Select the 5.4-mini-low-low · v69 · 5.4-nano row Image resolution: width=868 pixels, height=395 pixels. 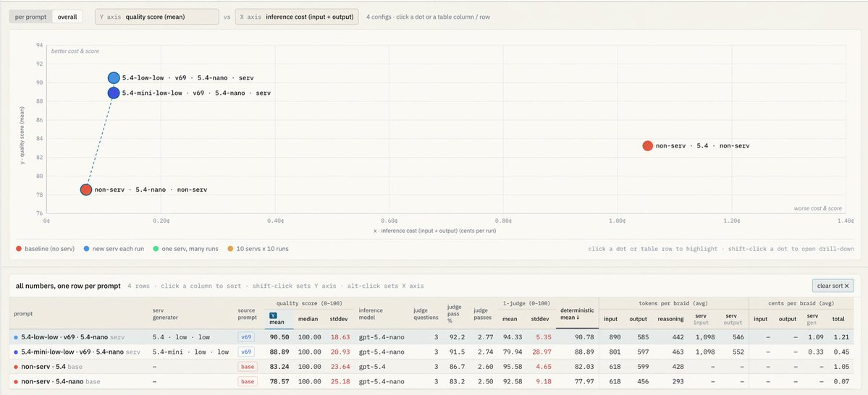pos(430,352)
